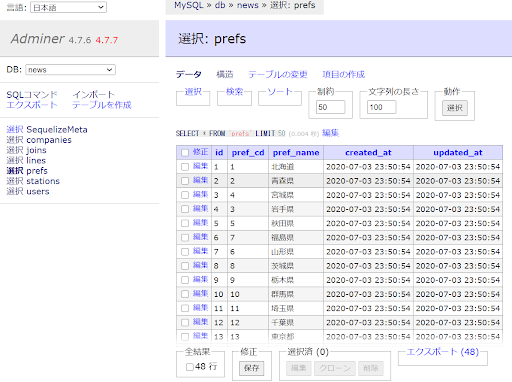Expand the DB dropdown showing news
Image resolution: width=512 pixels, height=382 pixels.
pos(70,70)
